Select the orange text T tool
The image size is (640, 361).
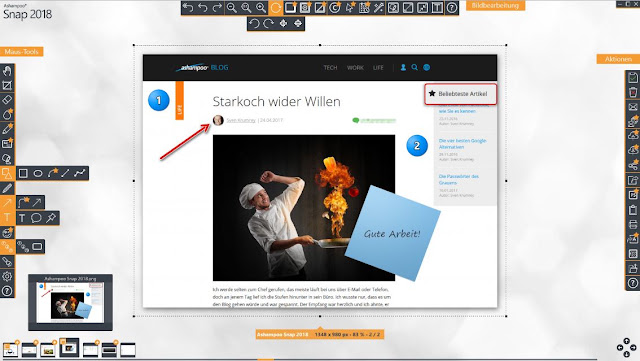7,218
